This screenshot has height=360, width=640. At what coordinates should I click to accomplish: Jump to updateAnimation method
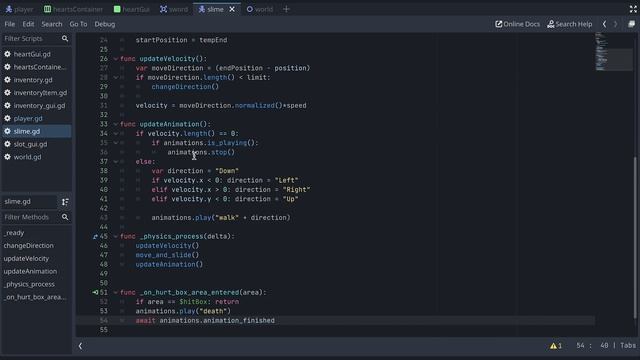point(30,271)
